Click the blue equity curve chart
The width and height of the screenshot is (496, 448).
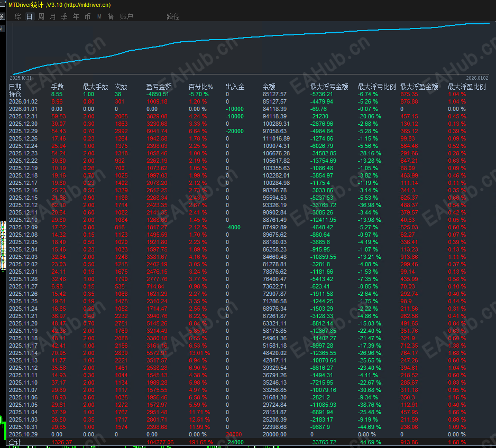(251, 48)
